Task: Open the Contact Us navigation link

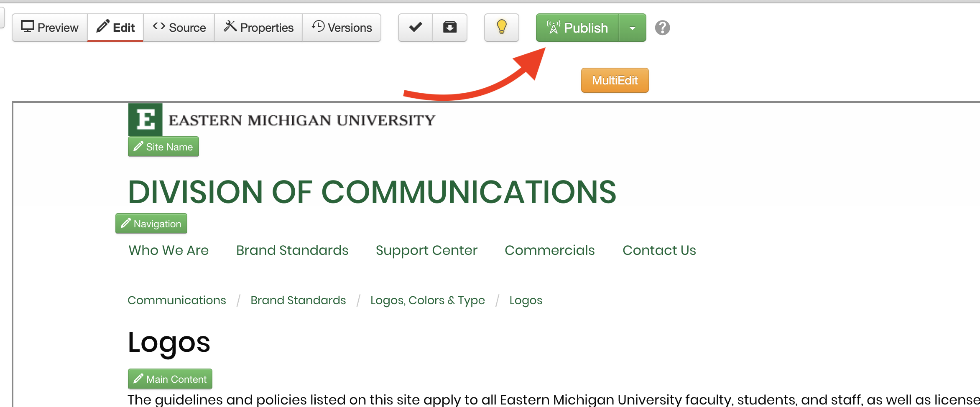Action: 659,250
